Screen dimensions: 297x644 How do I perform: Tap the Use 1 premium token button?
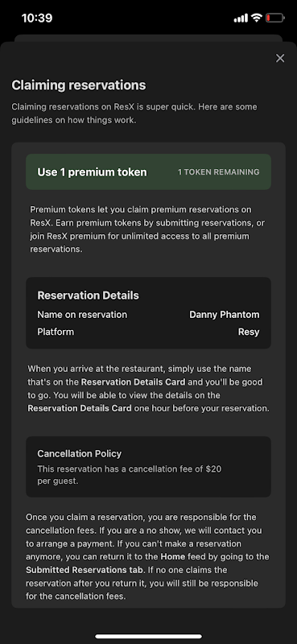(x=148, y=171)
